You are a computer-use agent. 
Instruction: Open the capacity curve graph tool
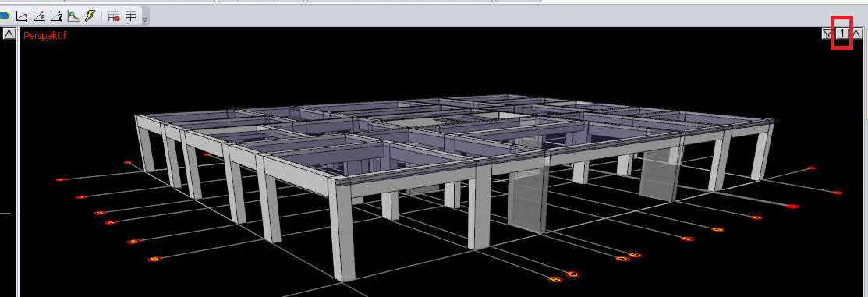tap(22, 16)
